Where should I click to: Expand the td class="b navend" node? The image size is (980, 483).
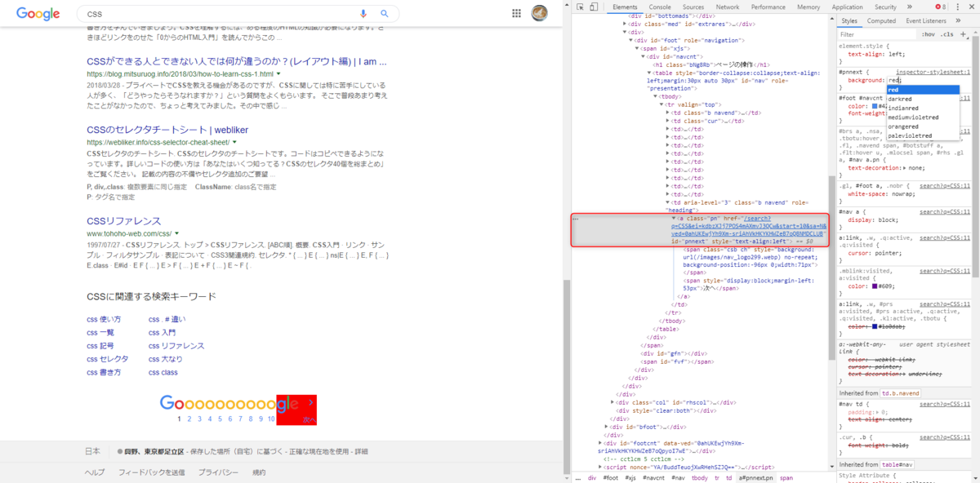click(x=666, y=113)
